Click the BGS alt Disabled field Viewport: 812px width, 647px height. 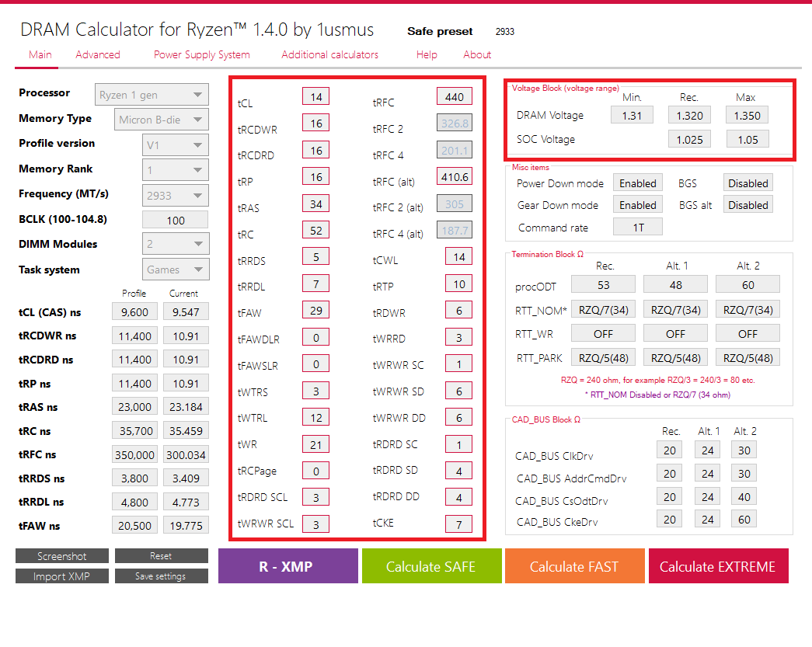coord(748,204)
